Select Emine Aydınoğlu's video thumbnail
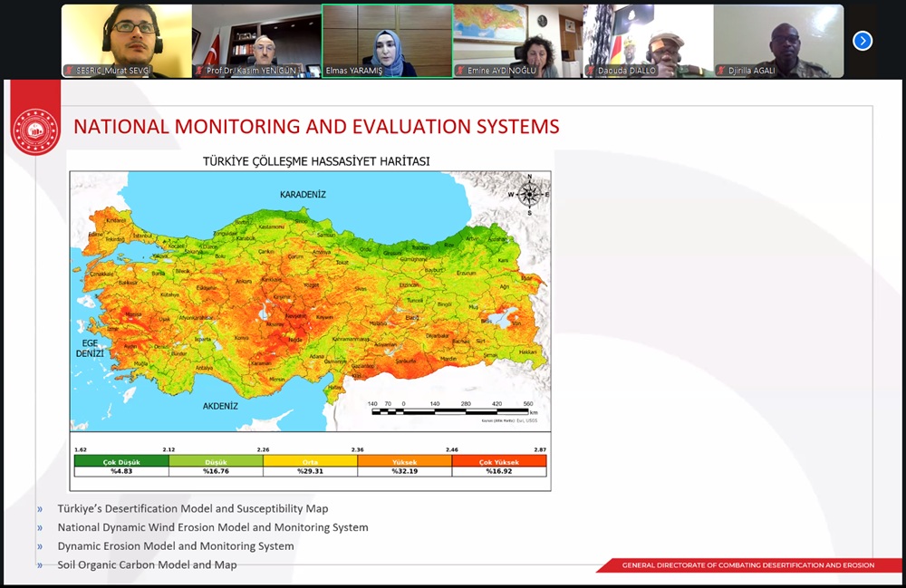This screenshot has height=588, width=906. tap(517, 36)
